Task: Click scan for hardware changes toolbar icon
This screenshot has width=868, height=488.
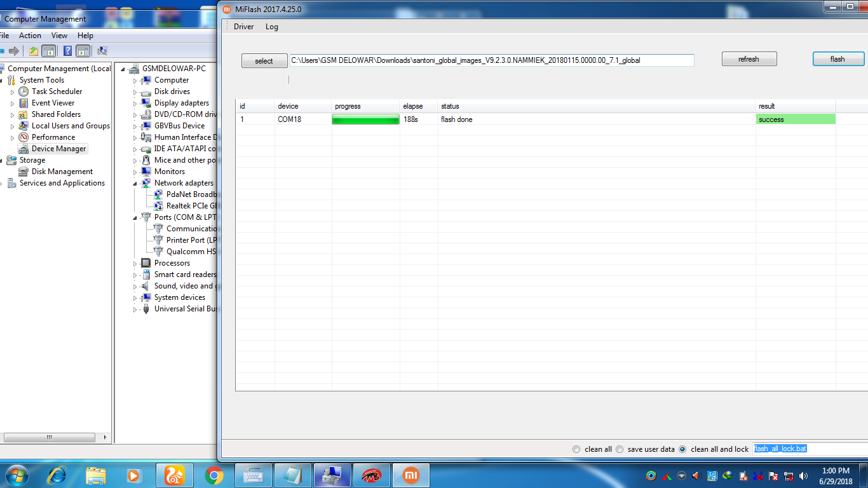Action: (102, 51)
